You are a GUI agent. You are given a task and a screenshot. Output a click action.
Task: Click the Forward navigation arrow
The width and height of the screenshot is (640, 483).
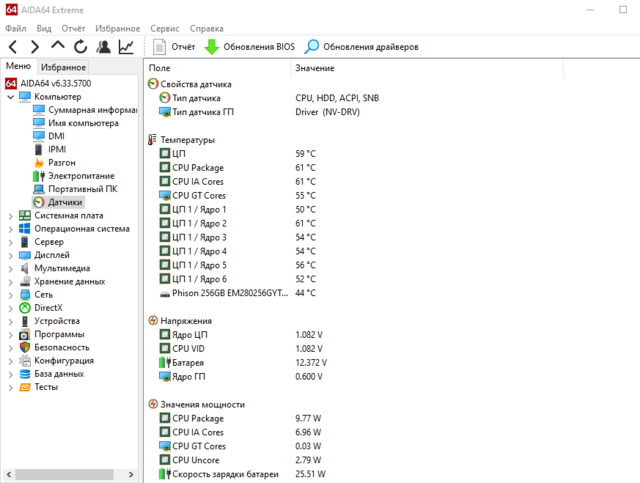pos(35,47)
